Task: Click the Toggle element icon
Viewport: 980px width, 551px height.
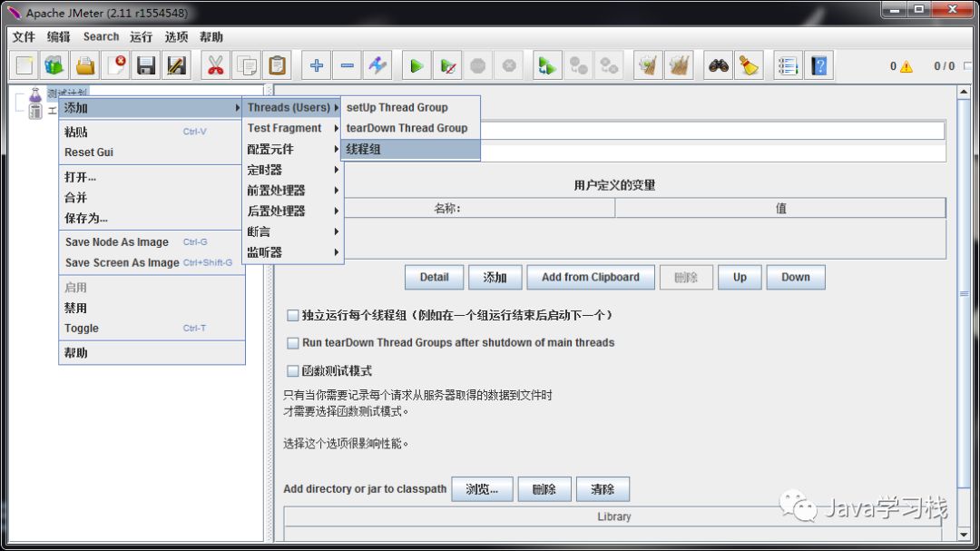Action: click(377, 65)
